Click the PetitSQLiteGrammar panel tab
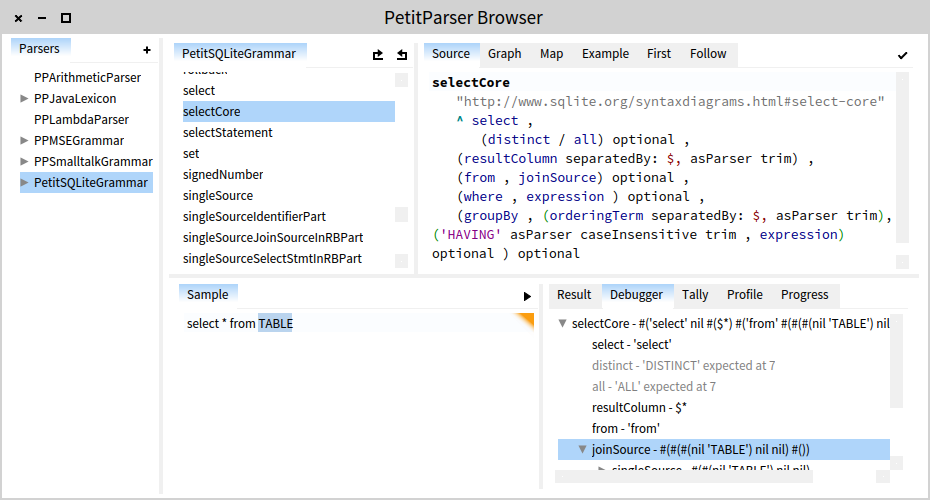 239,53
